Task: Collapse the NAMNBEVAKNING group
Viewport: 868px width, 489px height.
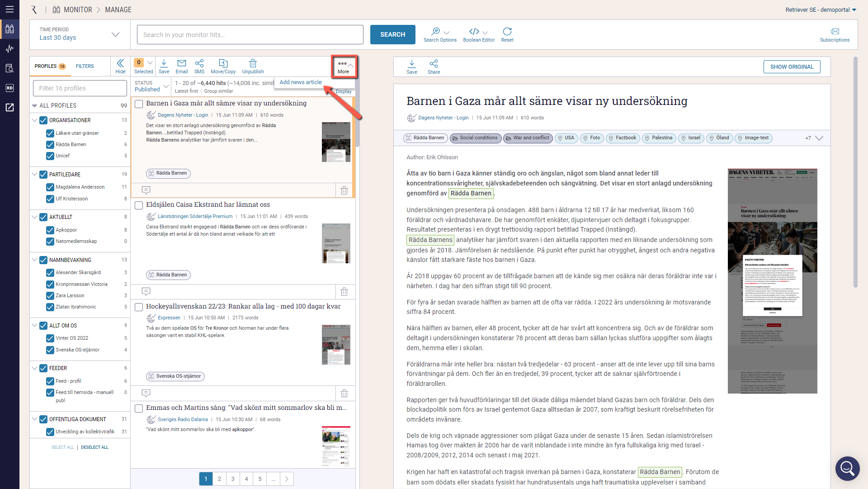Action: 34,260
